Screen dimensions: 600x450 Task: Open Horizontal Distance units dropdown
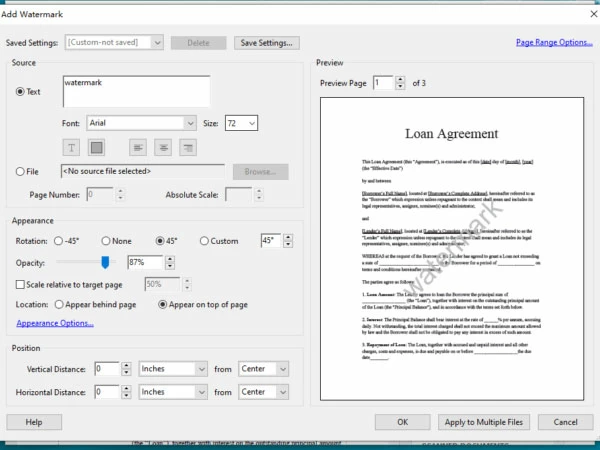coord(173,392)
